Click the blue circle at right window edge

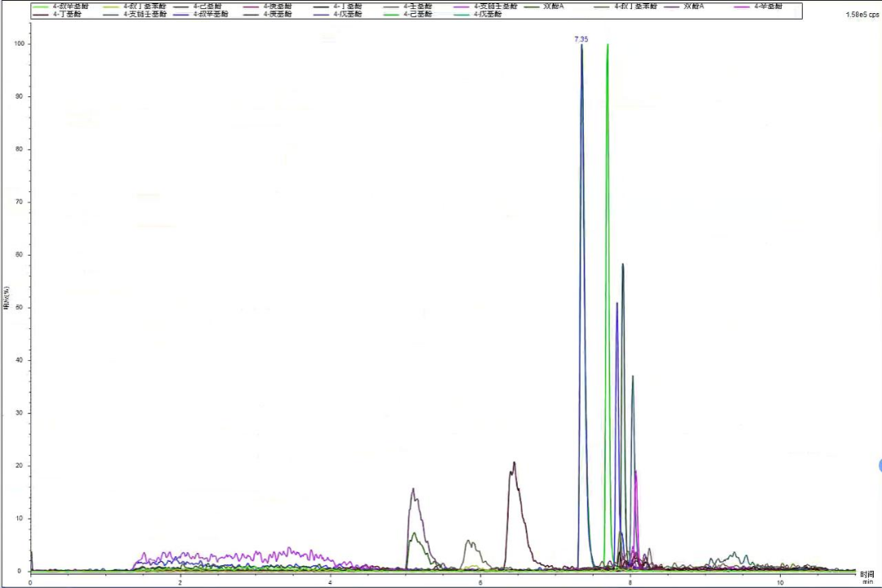pyautogui.click(x=880, y=465)
